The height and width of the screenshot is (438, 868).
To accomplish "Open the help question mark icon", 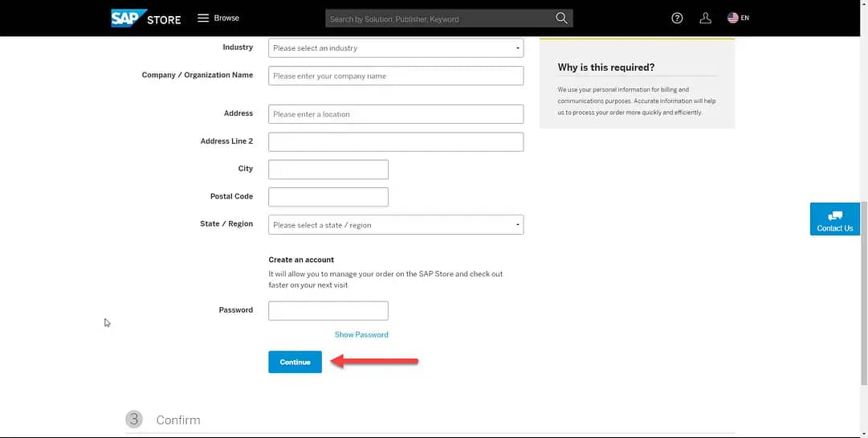I will coord(677,18).
